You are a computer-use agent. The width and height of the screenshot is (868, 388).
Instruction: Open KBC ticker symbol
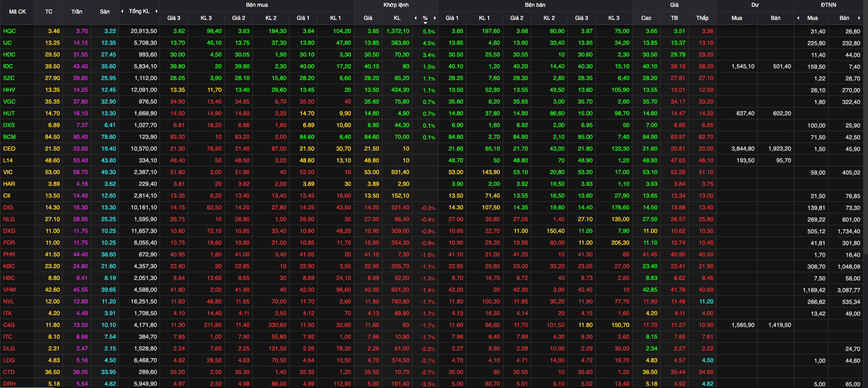coord(9,266)
